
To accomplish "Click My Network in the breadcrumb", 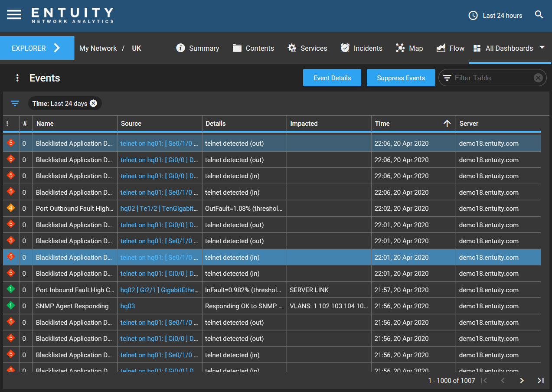I will pos(98,48).
